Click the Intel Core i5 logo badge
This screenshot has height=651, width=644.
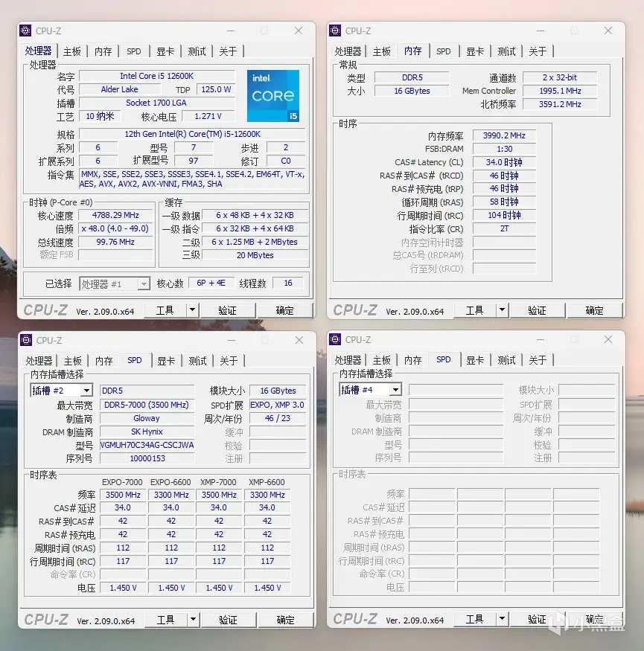pos(273,96)
